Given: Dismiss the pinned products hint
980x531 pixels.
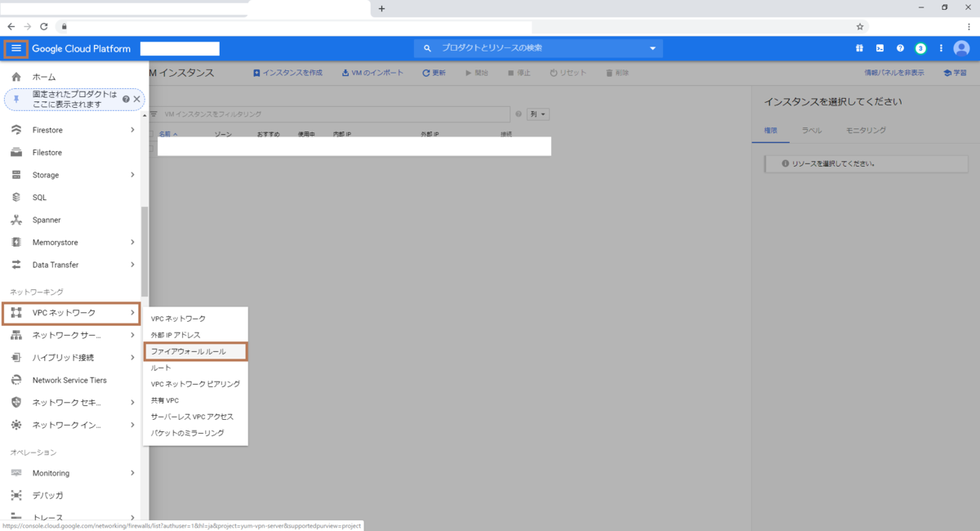Looking at the screenshot, I should (137, 99).
